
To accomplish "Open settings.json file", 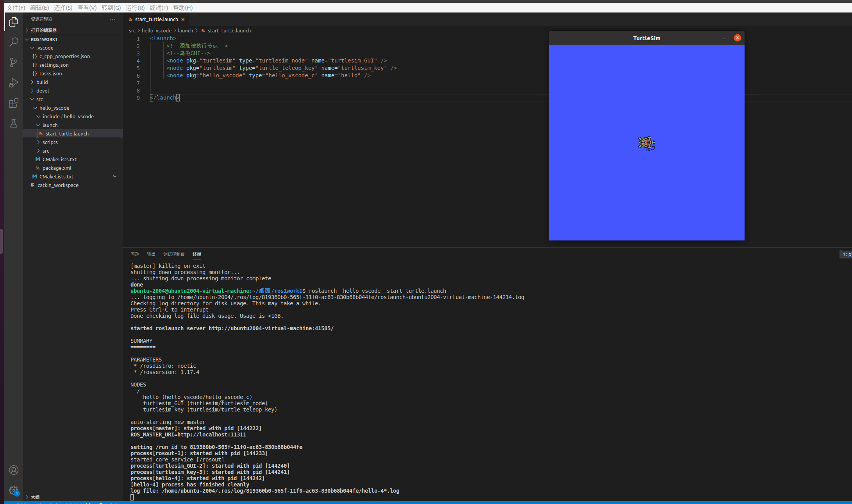I will coord(54,65).
